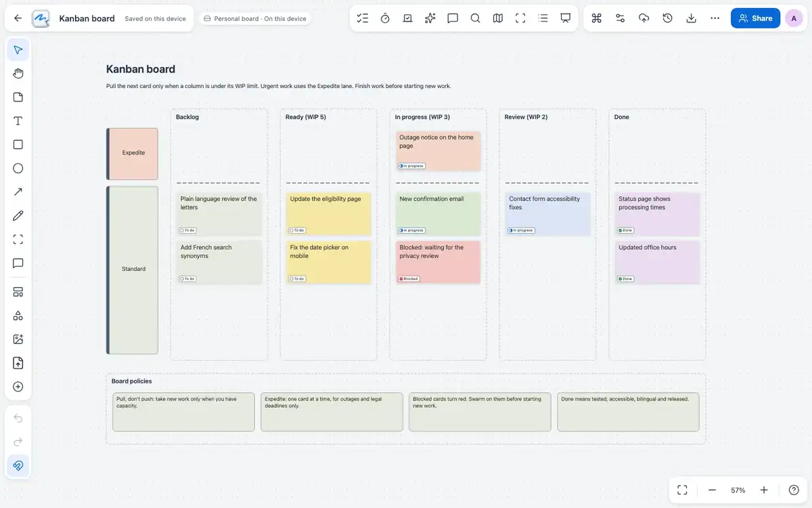Start presentation mode
The image size is (812, 508).
[566, 18]
